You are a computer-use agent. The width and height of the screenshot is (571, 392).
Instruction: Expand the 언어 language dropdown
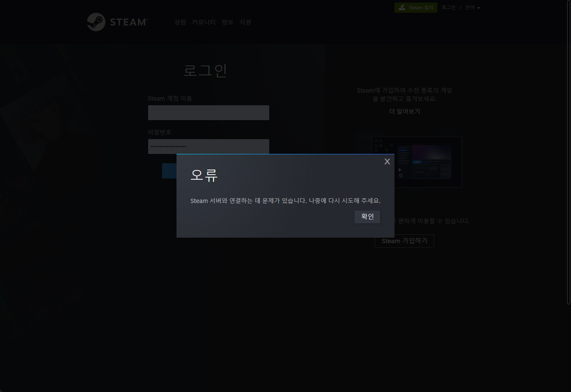pos(473,8)
